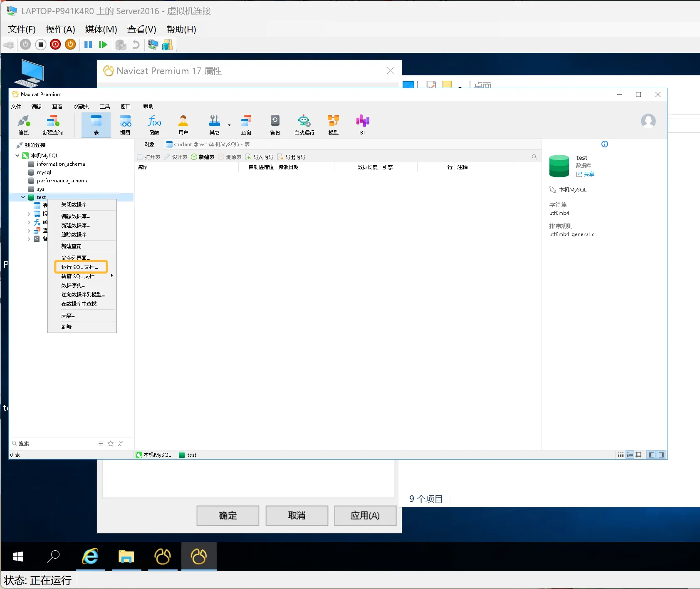The image size is (700, 589).
Task: Click 确定 in the properties dialog
Action: click(228, 516)
